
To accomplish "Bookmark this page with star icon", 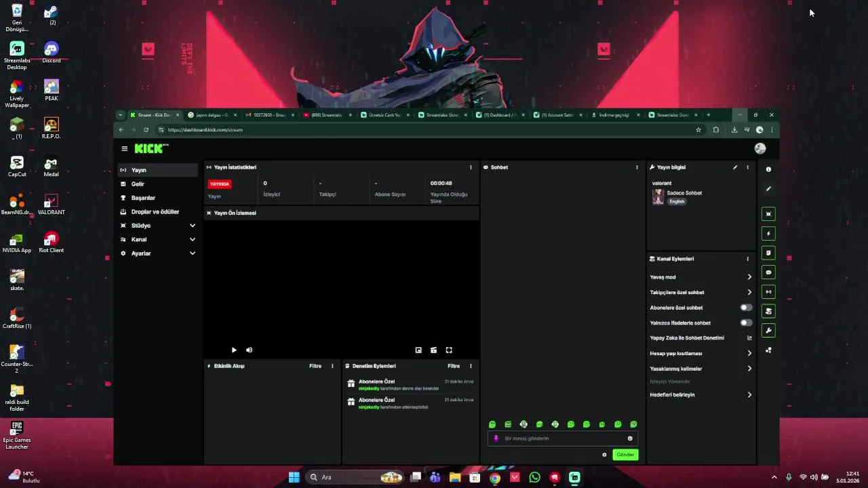I will 698,129.
